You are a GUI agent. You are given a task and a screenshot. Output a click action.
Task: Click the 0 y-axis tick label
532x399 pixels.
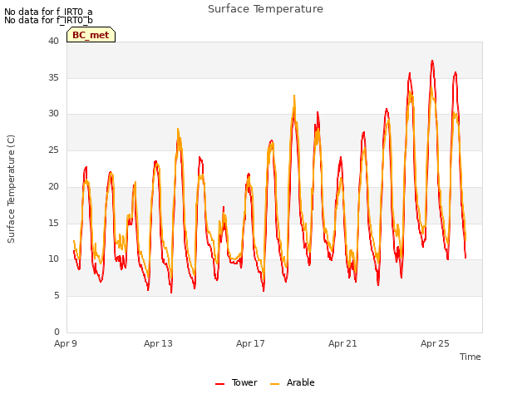(x=57, y=332)
